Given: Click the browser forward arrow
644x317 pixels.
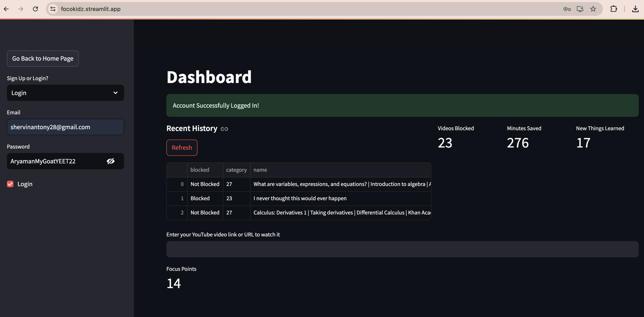Looking at the screenshot, I should pos(21,9).
